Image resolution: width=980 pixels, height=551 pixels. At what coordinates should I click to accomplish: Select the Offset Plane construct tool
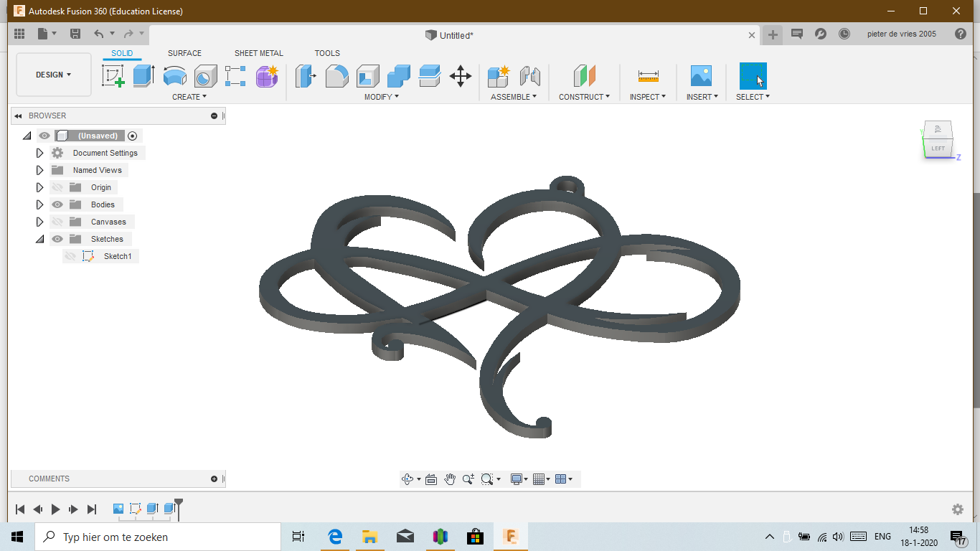tap(585, 76)
